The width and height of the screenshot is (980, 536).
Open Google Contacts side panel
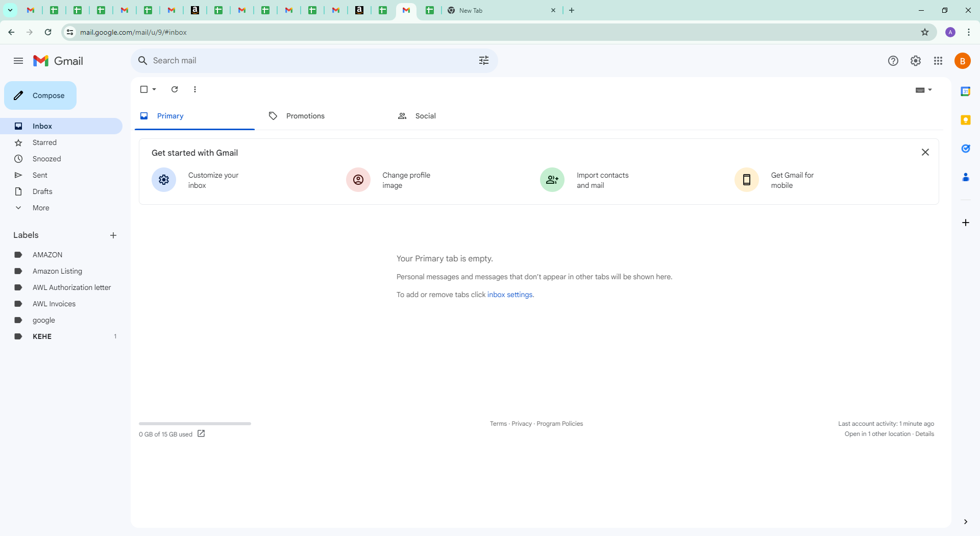[x=966, y=177]
